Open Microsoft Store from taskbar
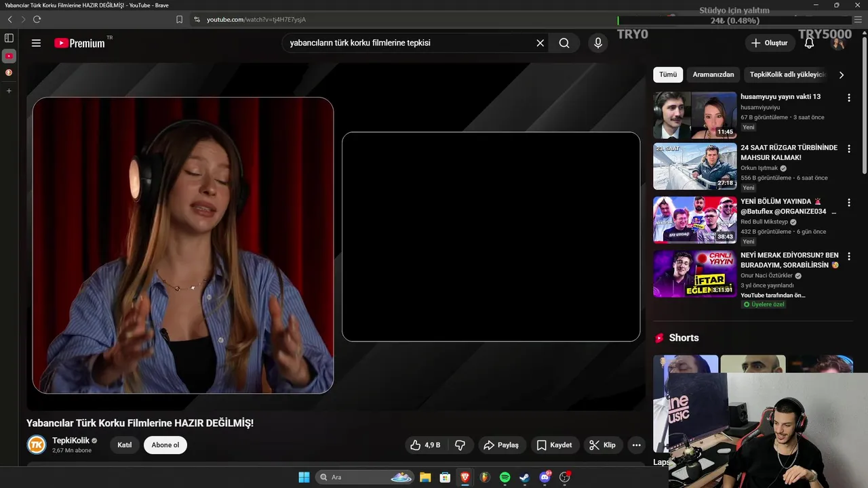 pos(445,477)
